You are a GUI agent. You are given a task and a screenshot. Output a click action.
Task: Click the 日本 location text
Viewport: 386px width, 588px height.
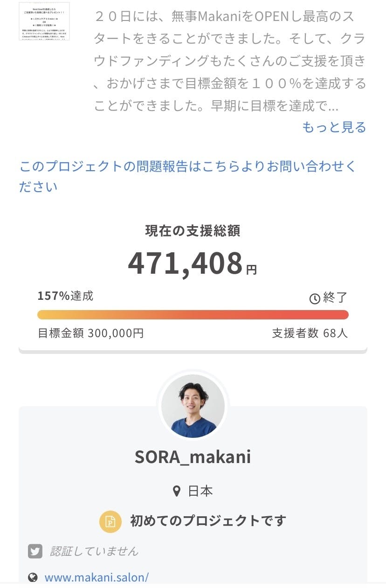(200, 491)
